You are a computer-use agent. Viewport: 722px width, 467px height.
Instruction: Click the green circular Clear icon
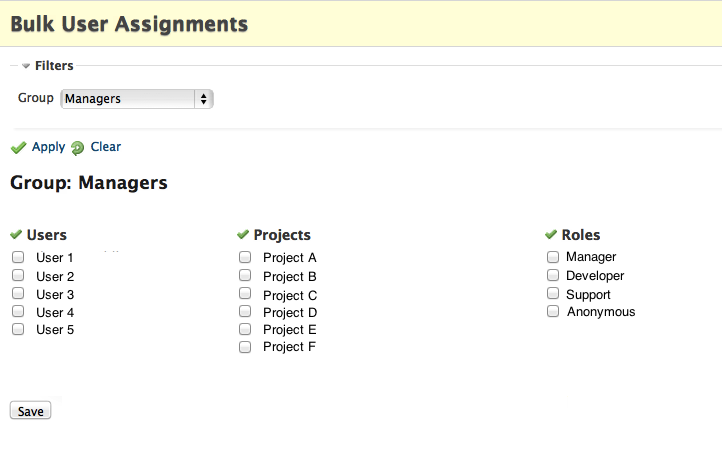[x=77, y=148]
